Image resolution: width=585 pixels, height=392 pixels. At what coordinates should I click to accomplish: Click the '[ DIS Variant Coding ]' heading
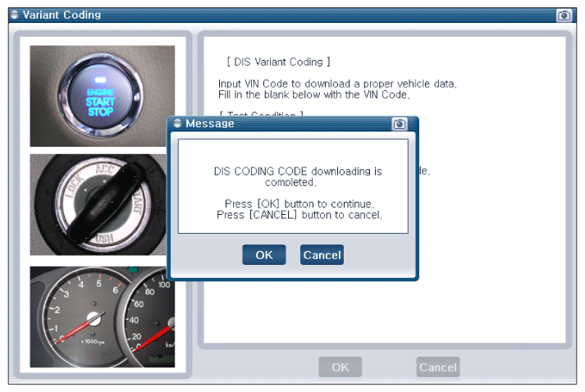click(x=278, y=62)
